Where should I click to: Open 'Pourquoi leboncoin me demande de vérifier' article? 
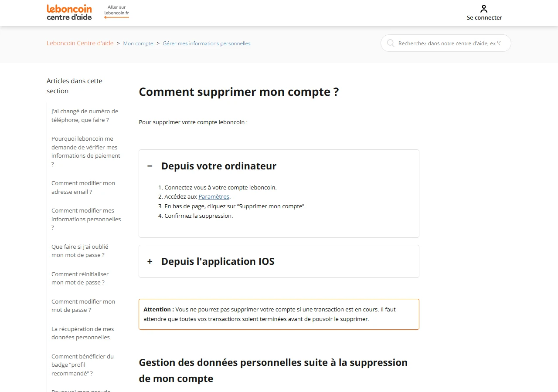(86, 152)
